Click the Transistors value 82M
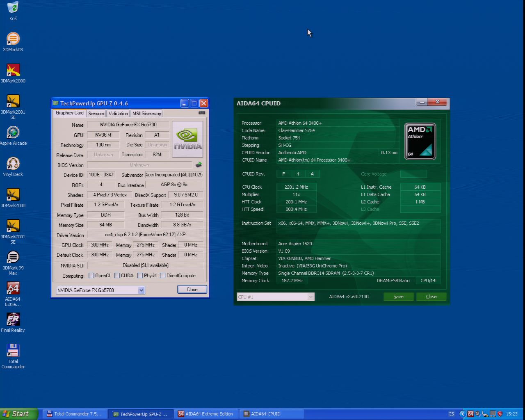The width and height of the screenshot is (525, 420). pos(157,155)
